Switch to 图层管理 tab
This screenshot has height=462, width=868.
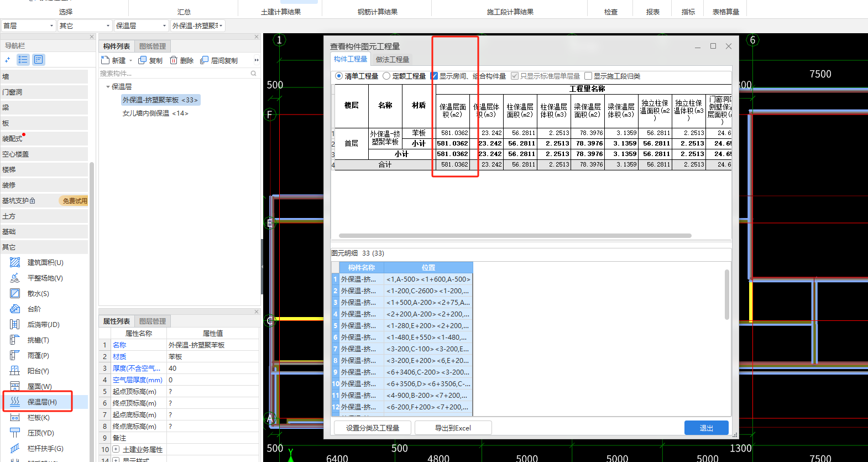tap(153, 321)
